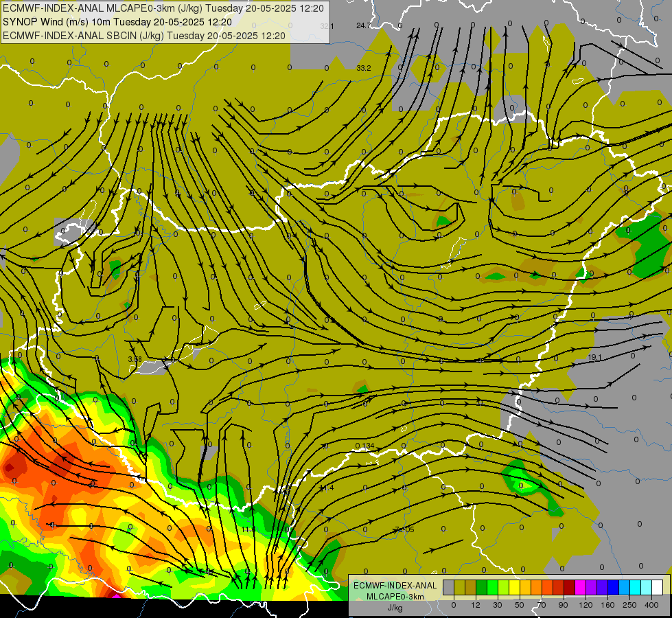Click the J/kg unit label in legend

pos(395,608)
